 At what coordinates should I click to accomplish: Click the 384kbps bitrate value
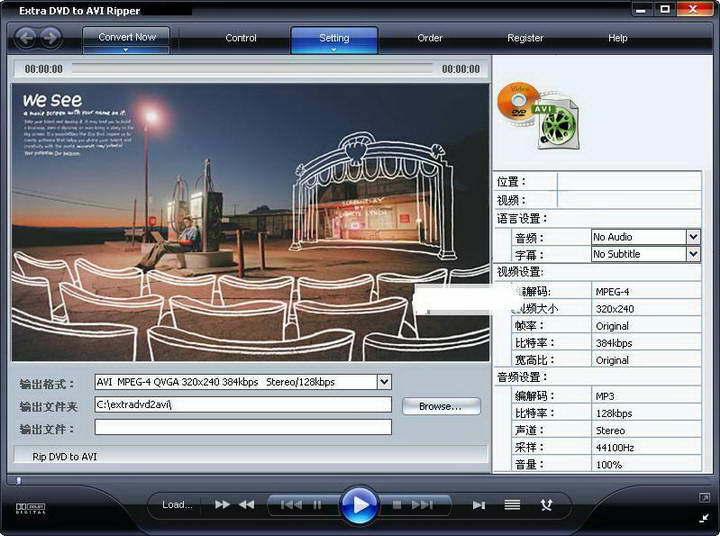pos(613,343)
